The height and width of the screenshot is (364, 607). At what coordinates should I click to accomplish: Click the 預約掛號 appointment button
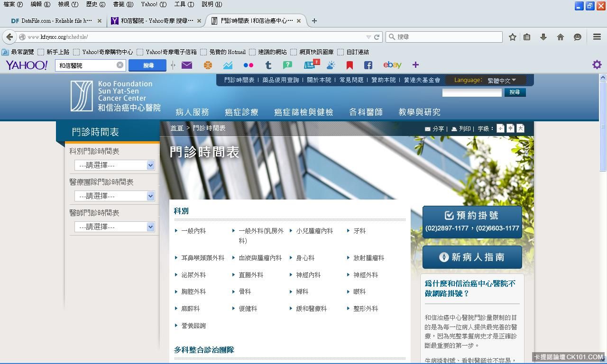point(472,222)
